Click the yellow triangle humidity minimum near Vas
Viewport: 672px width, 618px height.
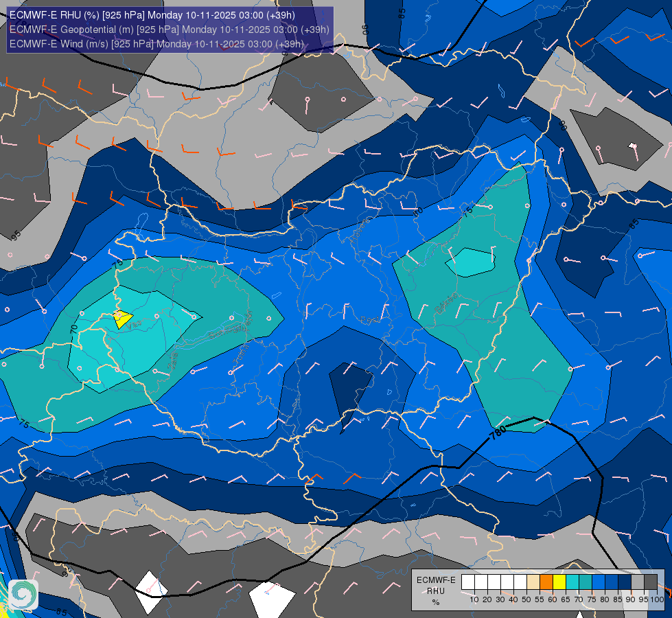click(x=122, y=319)
